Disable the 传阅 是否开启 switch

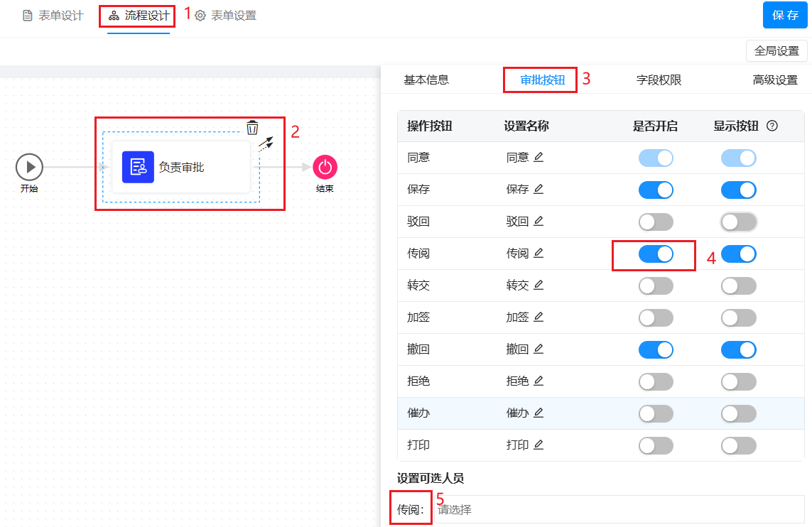656,254
